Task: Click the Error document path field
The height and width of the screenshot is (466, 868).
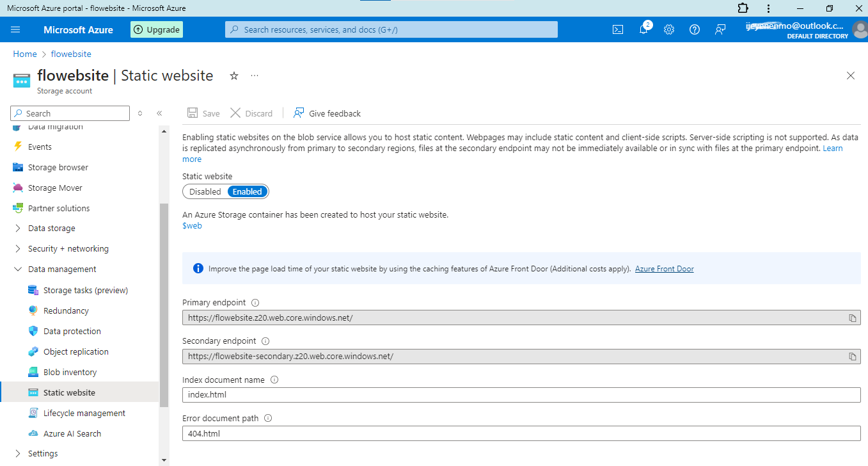Action: [x=521, y=433]
